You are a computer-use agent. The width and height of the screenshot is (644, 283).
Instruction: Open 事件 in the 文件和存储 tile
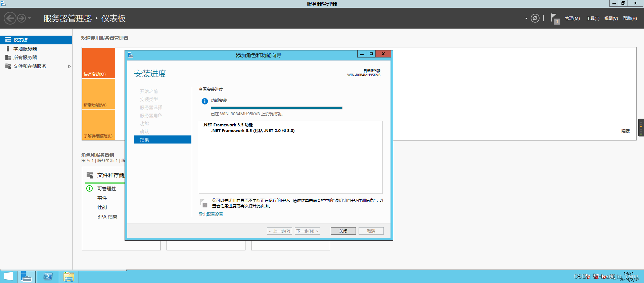(x=102, y=198)
